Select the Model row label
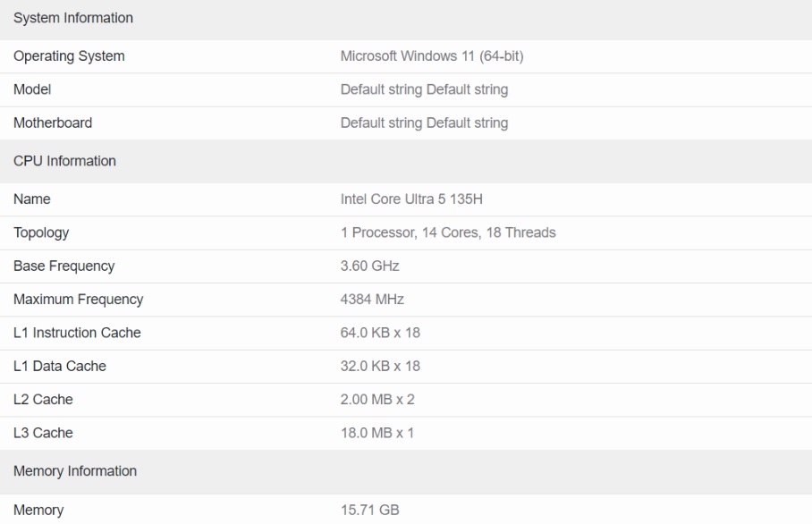The width and height of the screenshot is (812, 524). pos(32,89)
